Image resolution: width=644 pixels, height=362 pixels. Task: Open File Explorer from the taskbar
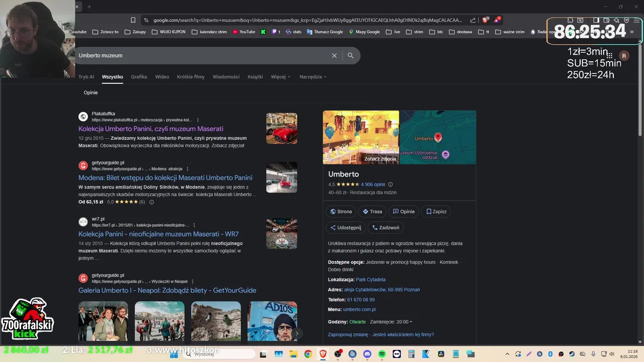click(293, 354)
